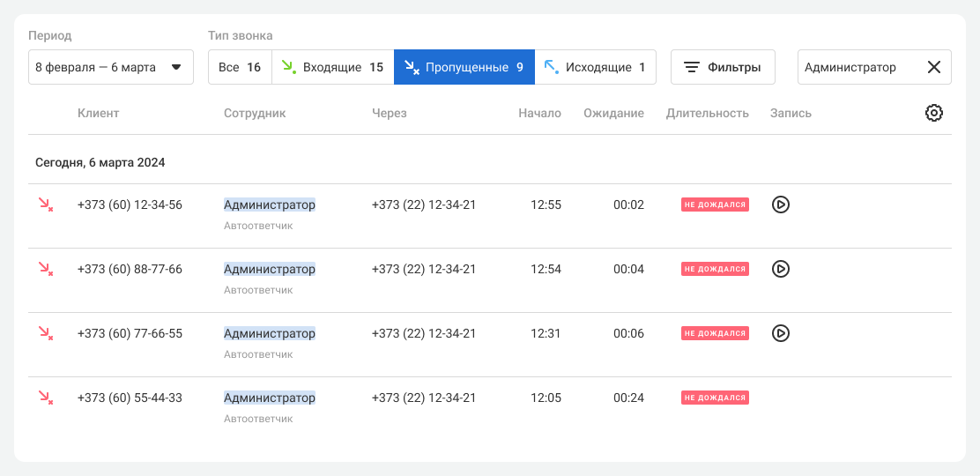Play recording of the 12:31 call
Screen dimensions: 980x476
pyautogui.click(x=780, y=333)
